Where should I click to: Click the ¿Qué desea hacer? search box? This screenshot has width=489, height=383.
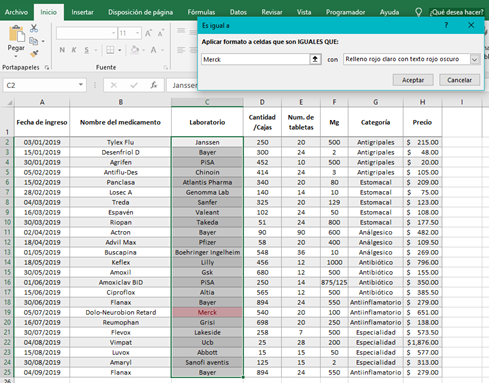click(456, 12)
